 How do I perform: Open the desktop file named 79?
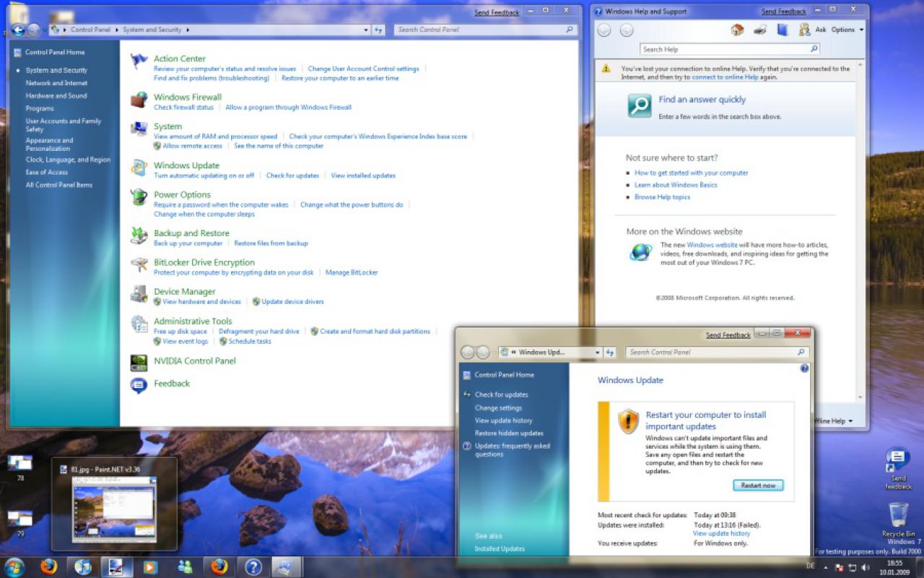[x=19, y=523]
